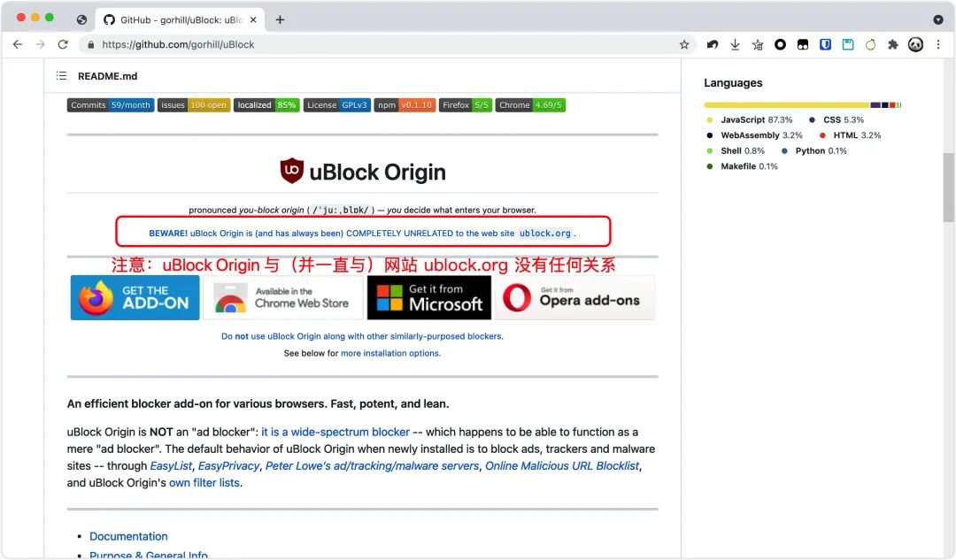This screenshot has height=560, width=956.
Task: Select Python 0.1% language
Action: coord(814,151)
